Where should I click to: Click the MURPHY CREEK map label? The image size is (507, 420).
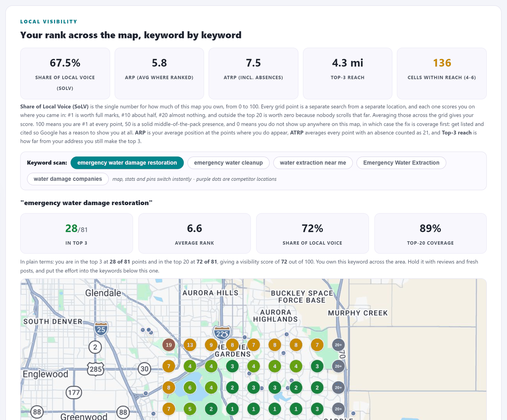pyautogui.click(x=358, y=313)
